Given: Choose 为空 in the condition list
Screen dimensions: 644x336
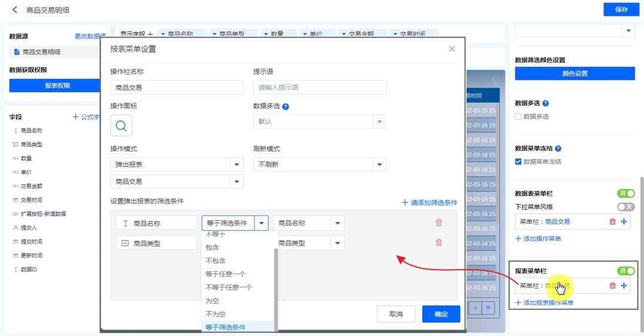Looking at the screenshot, I should 212,301.
